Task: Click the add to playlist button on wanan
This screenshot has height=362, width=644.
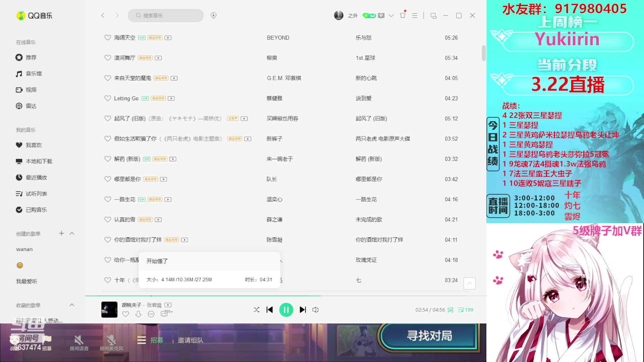Action: tap(61, 234)
